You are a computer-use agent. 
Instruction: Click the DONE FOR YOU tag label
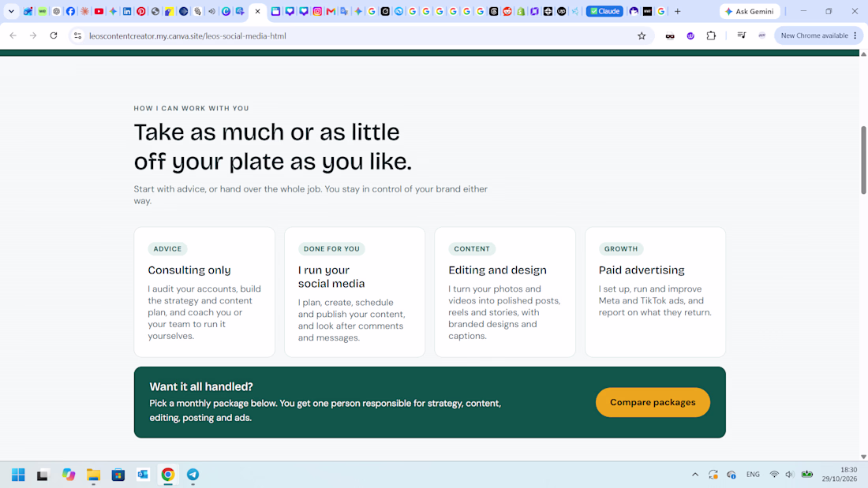click(331, 249)
